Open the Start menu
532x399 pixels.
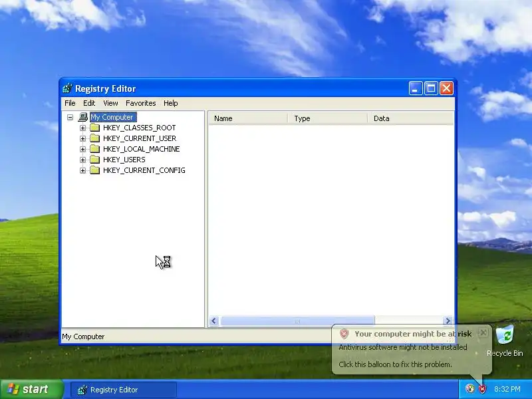[x=32, y=389]
